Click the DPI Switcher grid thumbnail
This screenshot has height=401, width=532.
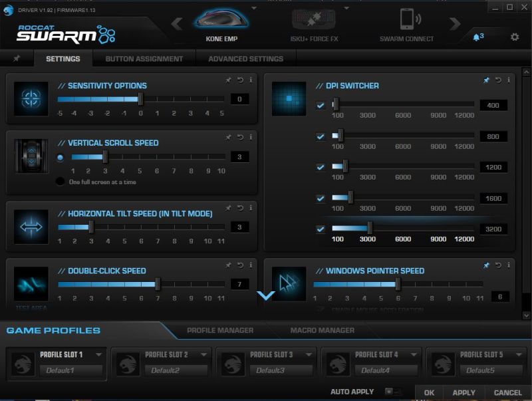click(289, 98)
